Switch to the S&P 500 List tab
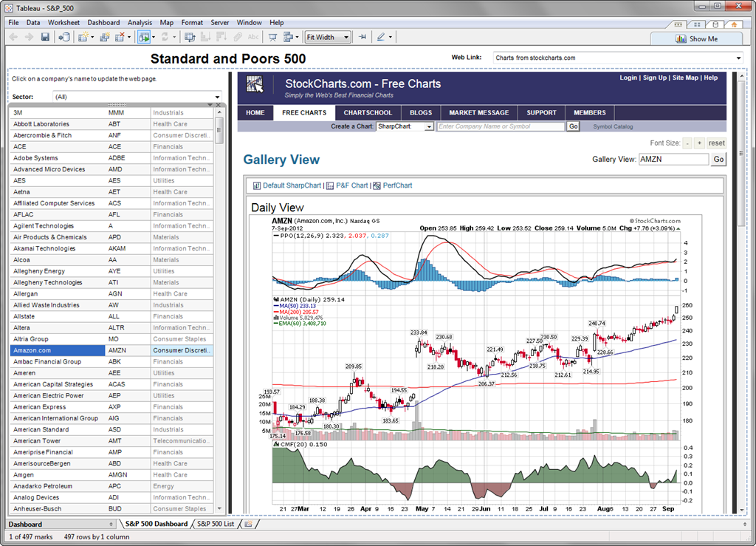 (x=216, y=524)
